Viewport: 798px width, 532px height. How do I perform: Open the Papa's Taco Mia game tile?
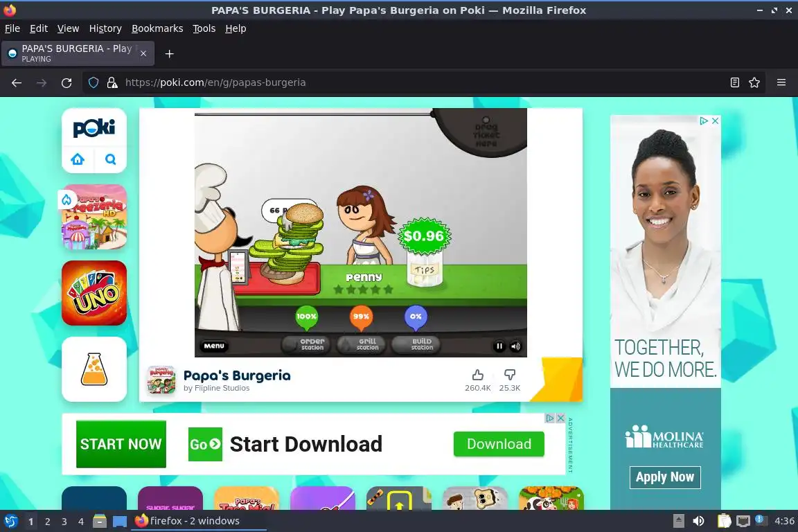[x=247, y=498]
